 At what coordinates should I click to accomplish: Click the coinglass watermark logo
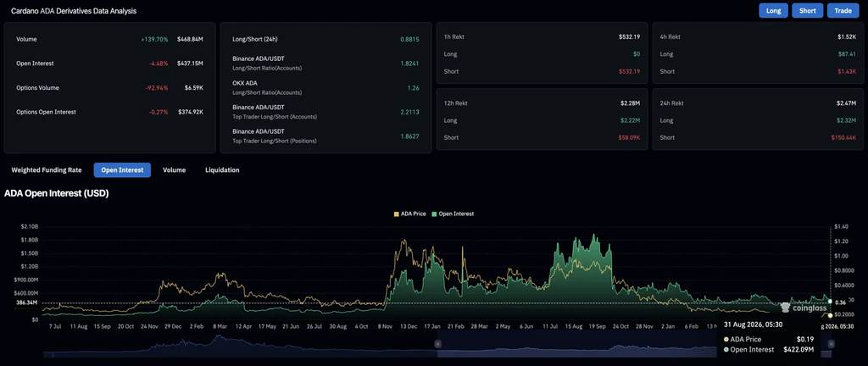pyautogui.click(x=804, y=308)
